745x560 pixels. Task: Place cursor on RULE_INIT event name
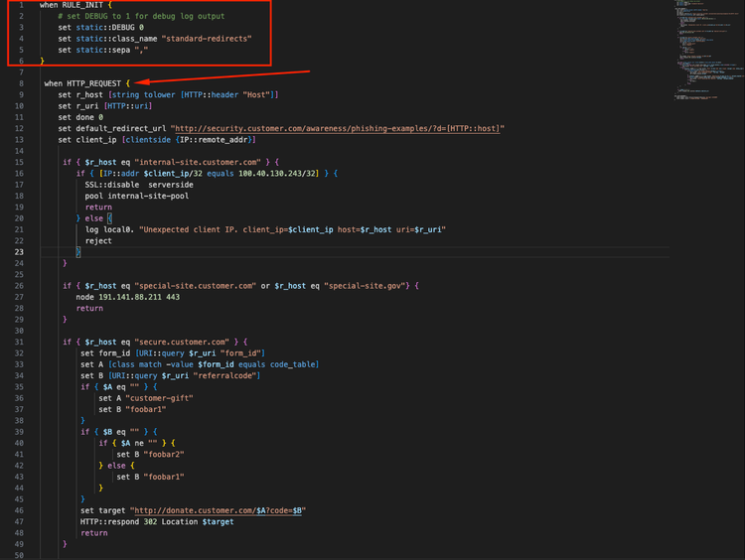[x=82, y=5]
